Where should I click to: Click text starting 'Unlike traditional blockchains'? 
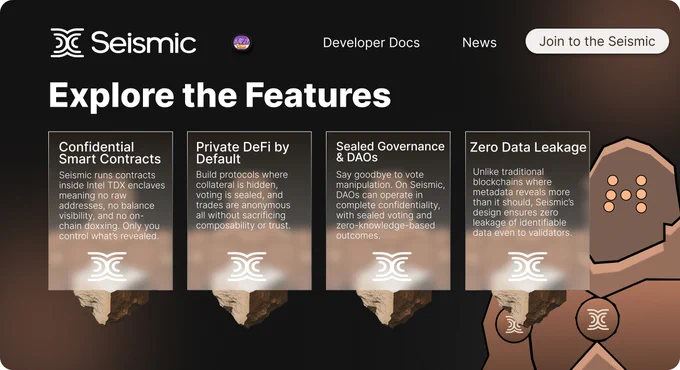pos(523,202)
